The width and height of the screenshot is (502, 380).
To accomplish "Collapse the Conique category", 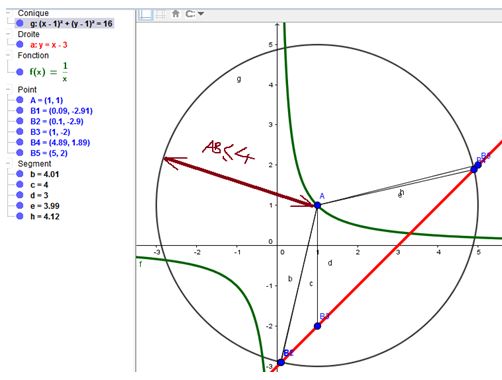I will [x=8, y=13].
